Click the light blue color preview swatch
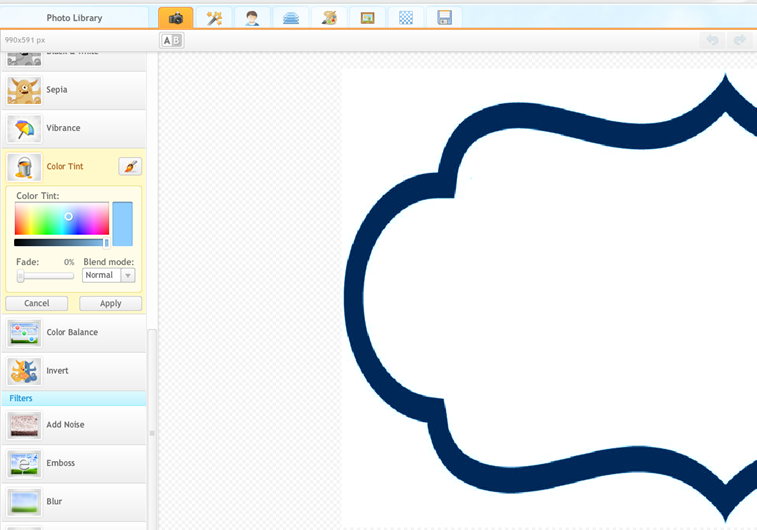The width and height of the screenshot is (757, 530). pyautogui.click(x=123, y=224)
